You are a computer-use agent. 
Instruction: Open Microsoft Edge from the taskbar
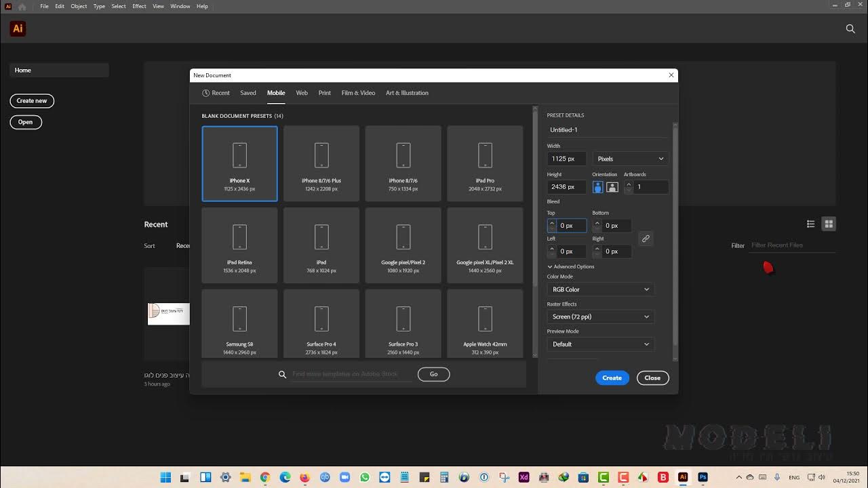pos(285,477)
